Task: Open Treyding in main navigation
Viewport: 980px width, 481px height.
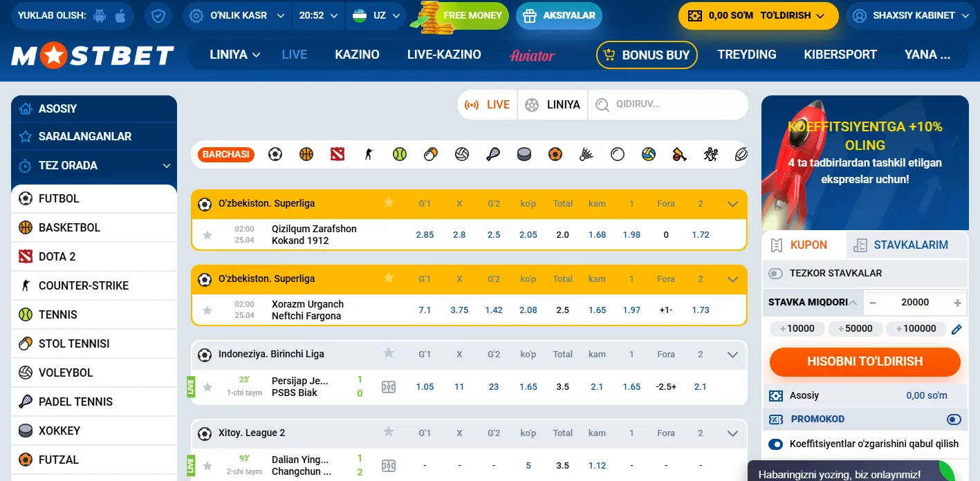Action: tap(747, 55)
